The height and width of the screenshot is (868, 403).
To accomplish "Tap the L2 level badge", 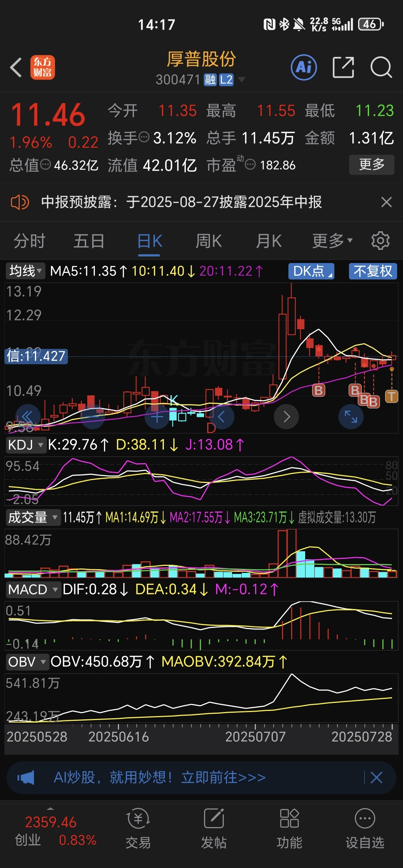I will coord(226,79).
